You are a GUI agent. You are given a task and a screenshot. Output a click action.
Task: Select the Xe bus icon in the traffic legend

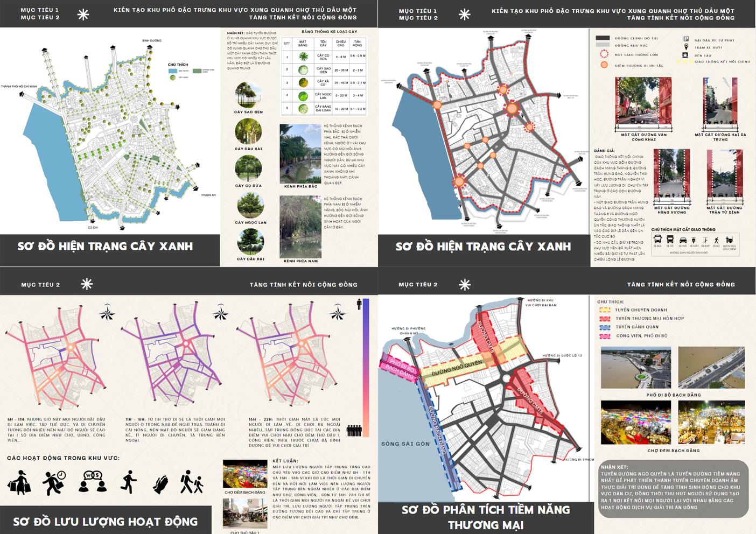657,240
